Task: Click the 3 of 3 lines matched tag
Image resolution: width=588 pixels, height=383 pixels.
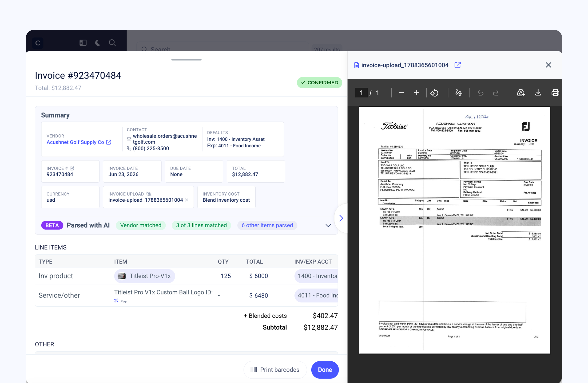Action: click(201, 225)
